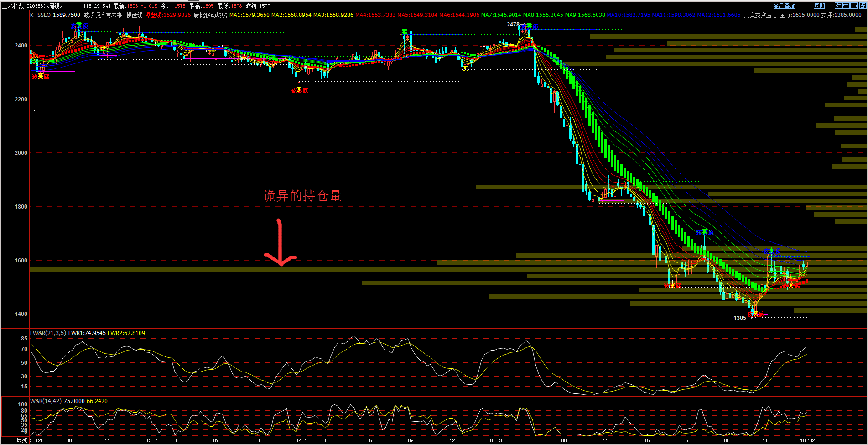Click the red 操盘线:1529.9326 value
Viewport: 868px width, 445px height.
(x=168, y=15)
